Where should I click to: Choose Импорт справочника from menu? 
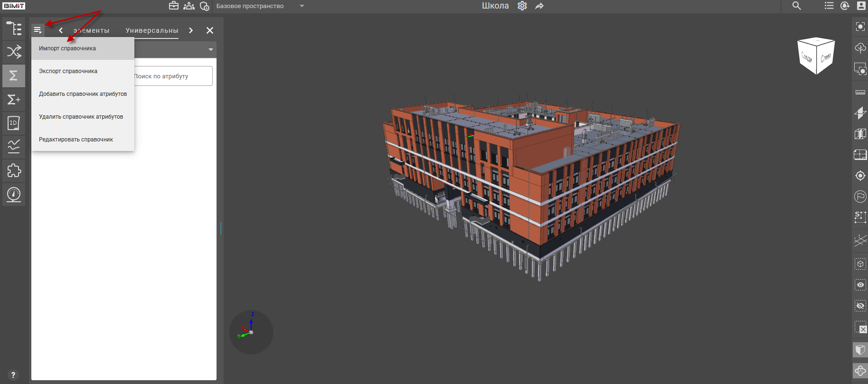coord(83,48)
